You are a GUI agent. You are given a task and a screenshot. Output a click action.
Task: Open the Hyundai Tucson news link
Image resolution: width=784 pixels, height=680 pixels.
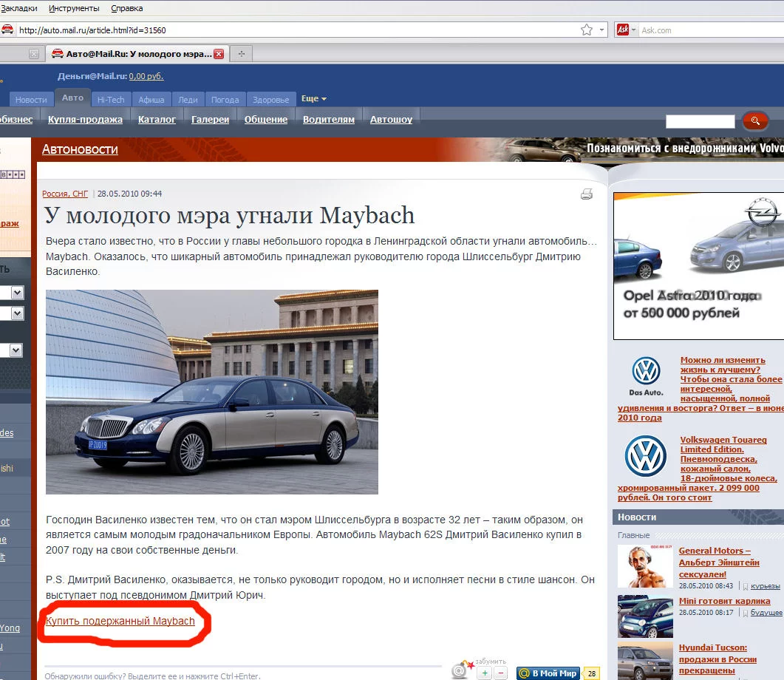click(x=717, y=659)
